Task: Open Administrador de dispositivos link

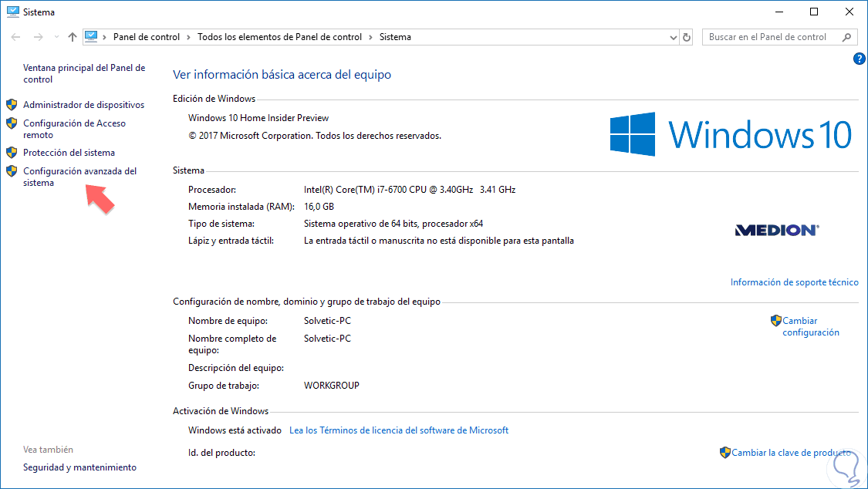Action: coord(83,105)
